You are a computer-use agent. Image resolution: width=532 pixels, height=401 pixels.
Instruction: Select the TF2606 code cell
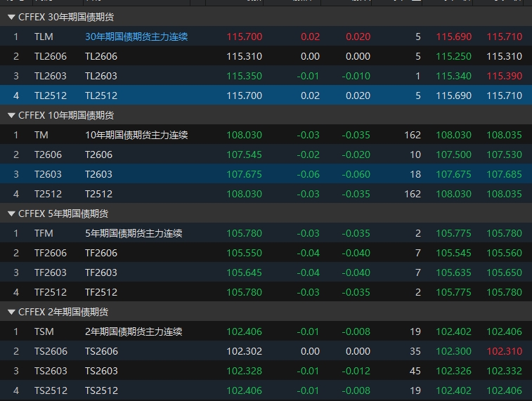51,253
